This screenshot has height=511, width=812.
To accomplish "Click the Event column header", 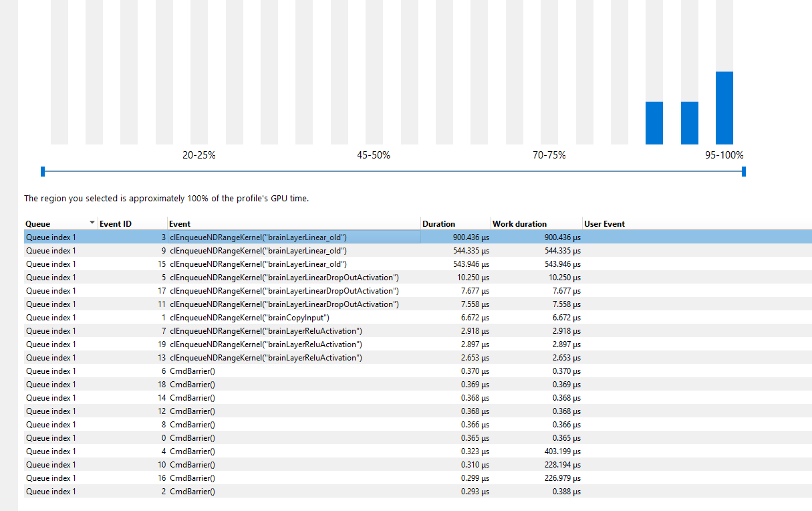I will click(x=180, y=224).
